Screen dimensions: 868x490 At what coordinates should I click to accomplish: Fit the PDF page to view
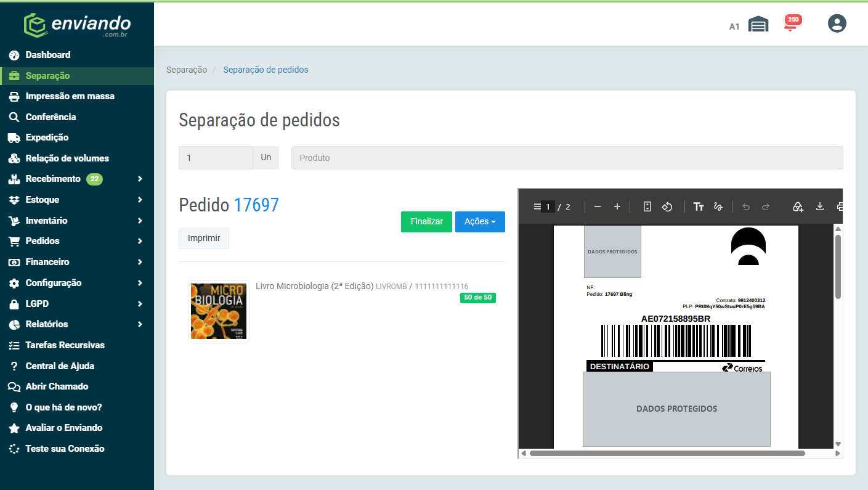[x=647, y=206]
